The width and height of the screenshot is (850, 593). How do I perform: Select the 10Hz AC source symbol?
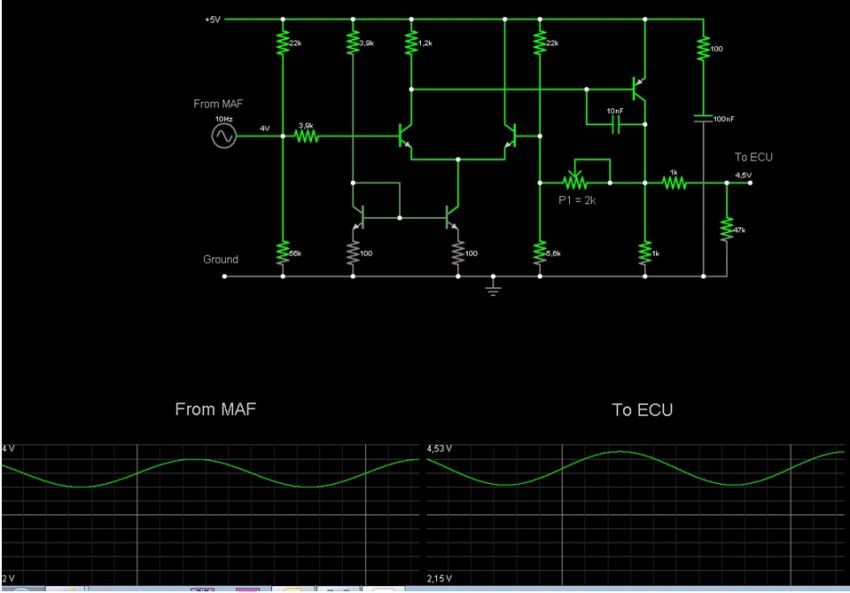pos(224,136)
